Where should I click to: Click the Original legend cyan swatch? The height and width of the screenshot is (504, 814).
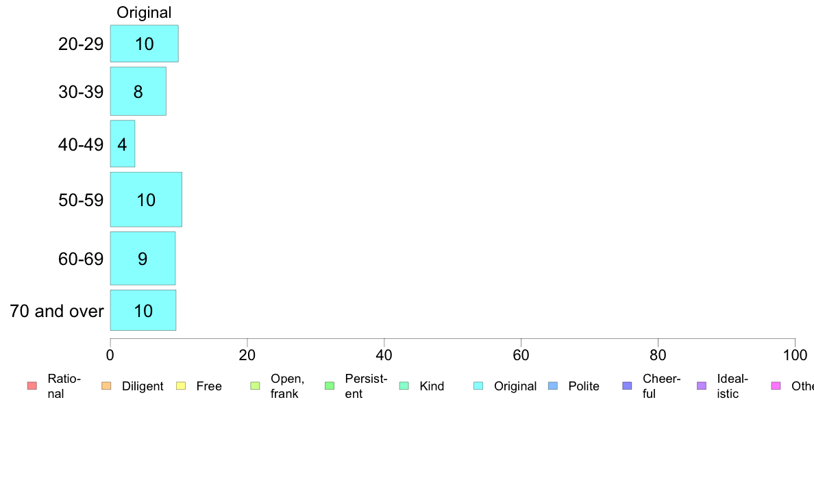tap(478, 386)
